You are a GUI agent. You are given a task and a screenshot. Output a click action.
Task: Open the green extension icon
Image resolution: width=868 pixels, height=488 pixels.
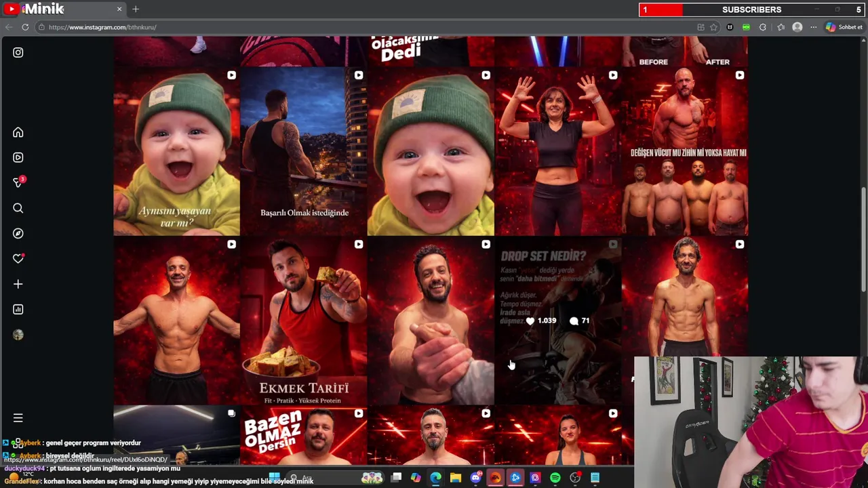click(746, 27)
